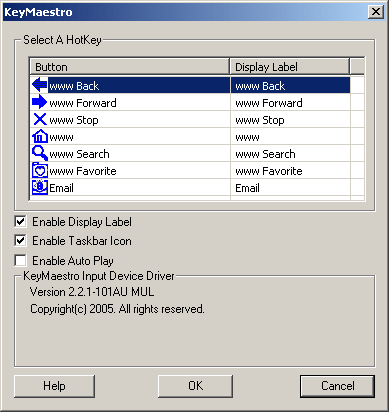Open Help for KeyMaestro
Image resolution: width=389 pixels, height=412 pixels.
click(x=54, y=386)
